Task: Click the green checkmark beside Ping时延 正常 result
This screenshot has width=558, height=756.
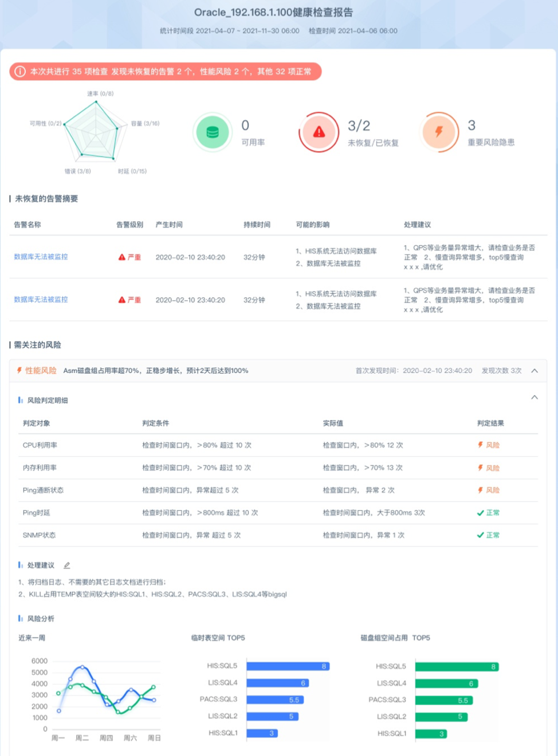Action: point(480,513)
